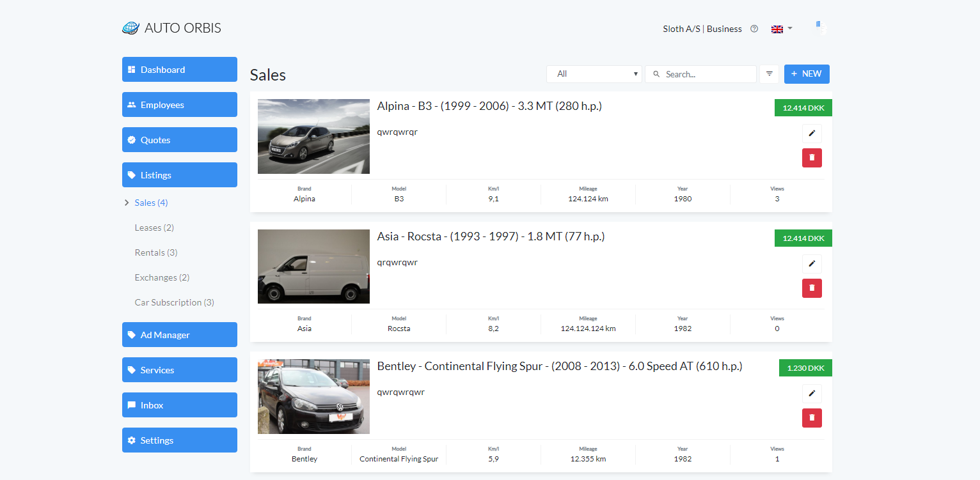Edit the Alpina B3 listing
This screenshot has width=980, height=480.
(812, 134)
